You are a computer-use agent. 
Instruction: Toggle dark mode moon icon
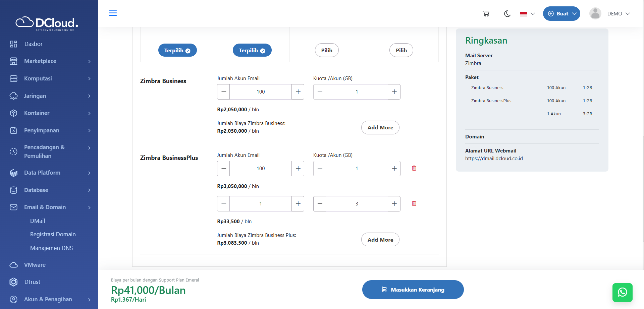507,14
